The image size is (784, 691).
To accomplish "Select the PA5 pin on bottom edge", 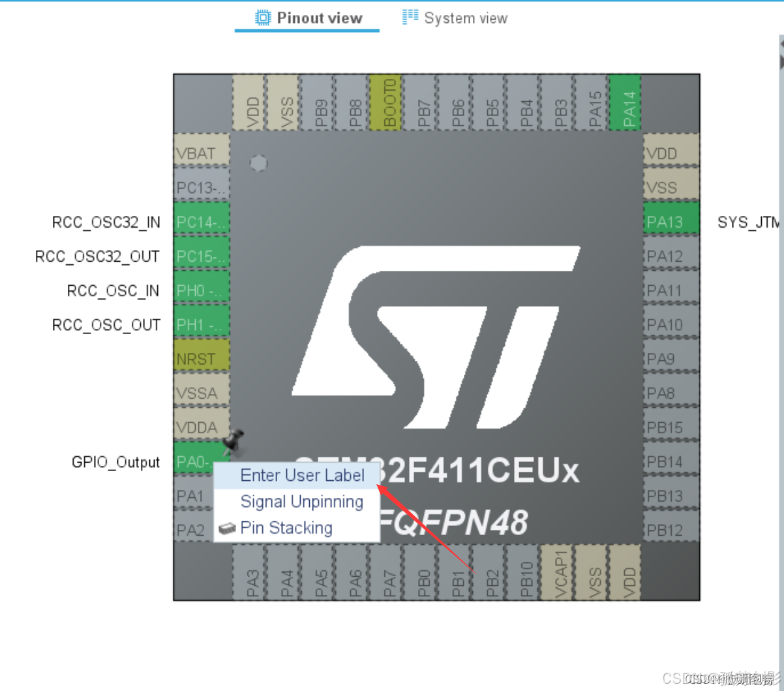I will click(x=317, y=572).
